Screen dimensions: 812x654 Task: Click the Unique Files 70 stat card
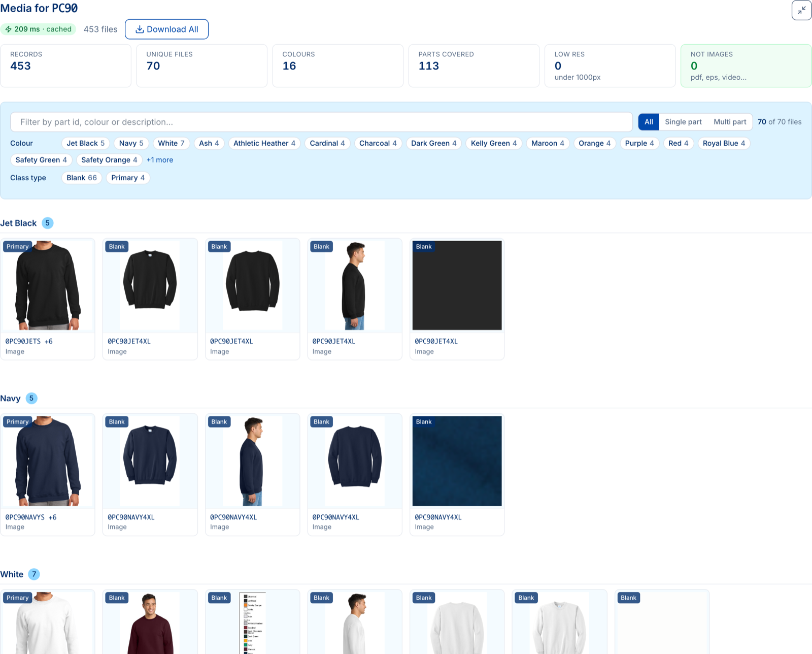202,66
